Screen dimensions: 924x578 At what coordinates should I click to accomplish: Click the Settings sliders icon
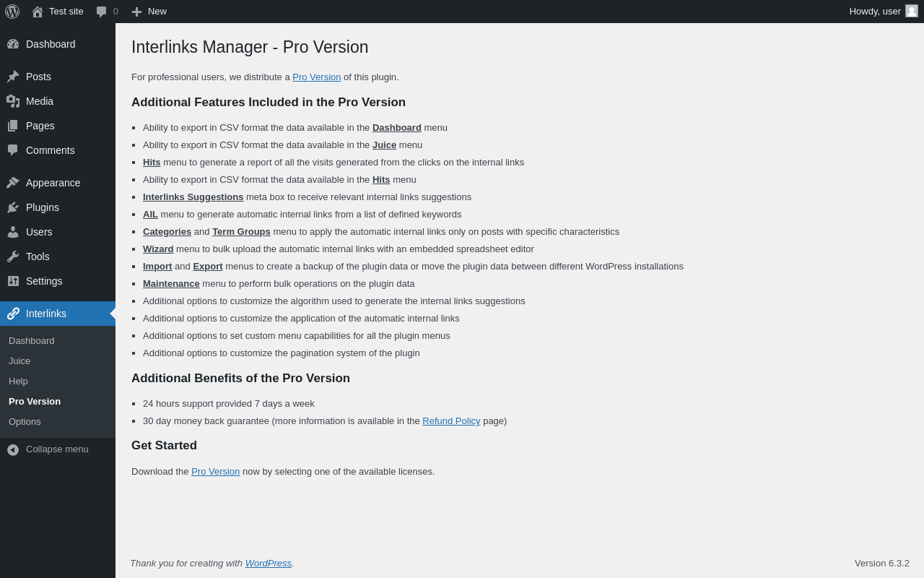tap(13, 281)
